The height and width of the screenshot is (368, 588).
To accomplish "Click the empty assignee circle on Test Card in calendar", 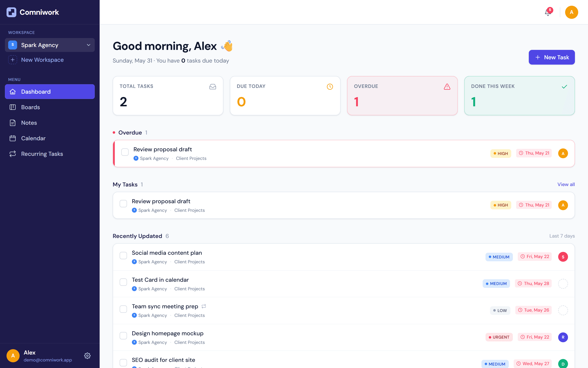I will click(563, 284).
